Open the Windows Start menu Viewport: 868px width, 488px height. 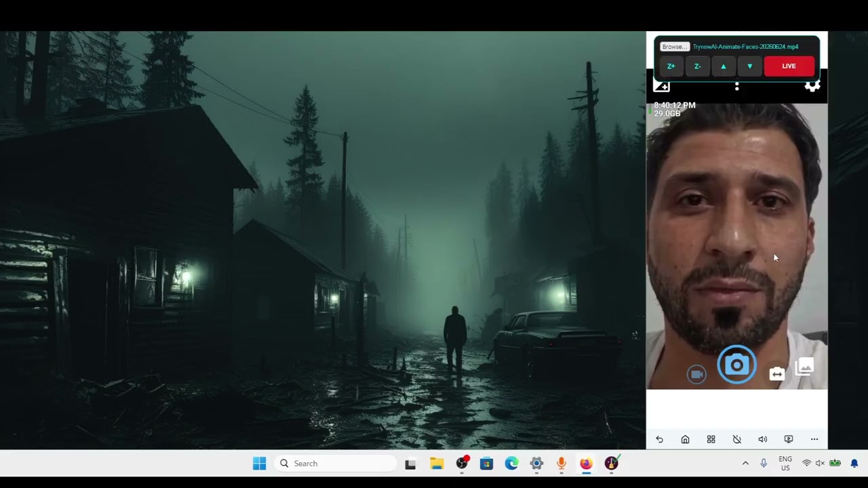(259, 464)
